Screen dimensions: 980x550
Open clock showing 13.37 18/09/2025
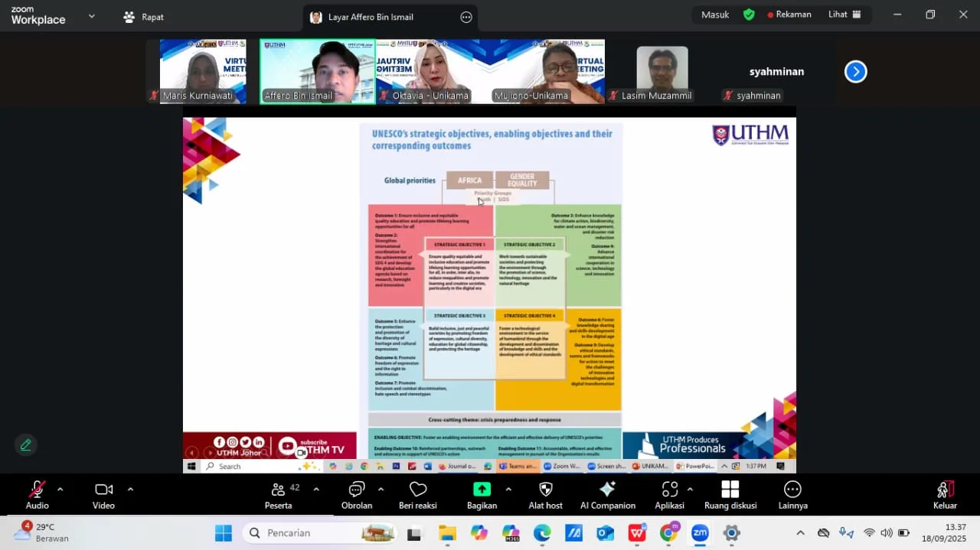(x=944, y=533)
